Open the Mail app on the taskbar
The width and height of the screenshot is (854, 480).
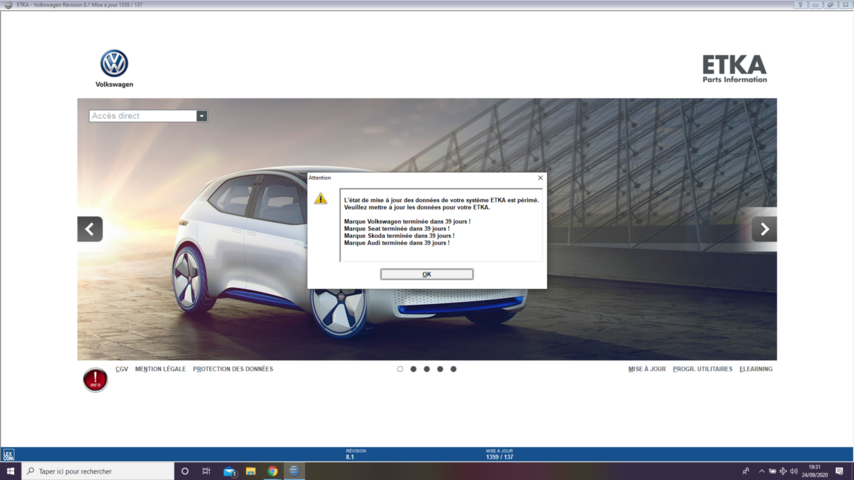coord(229,471)
